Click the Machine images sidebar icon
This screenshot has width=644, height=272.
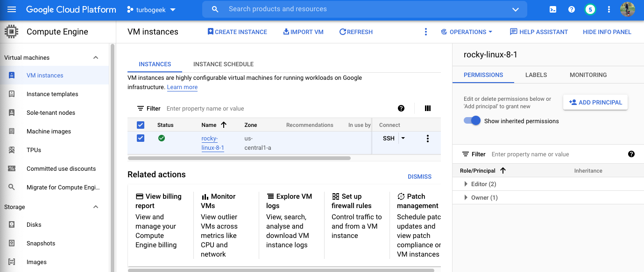click(x=12, y=131)
